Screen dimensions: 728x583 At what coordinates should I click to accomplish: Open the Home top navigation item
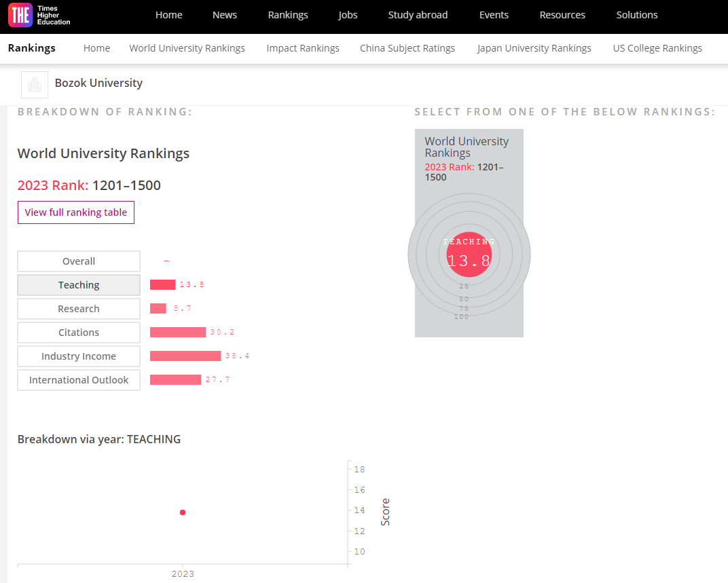pyautogui.click(x=168, y=15)
